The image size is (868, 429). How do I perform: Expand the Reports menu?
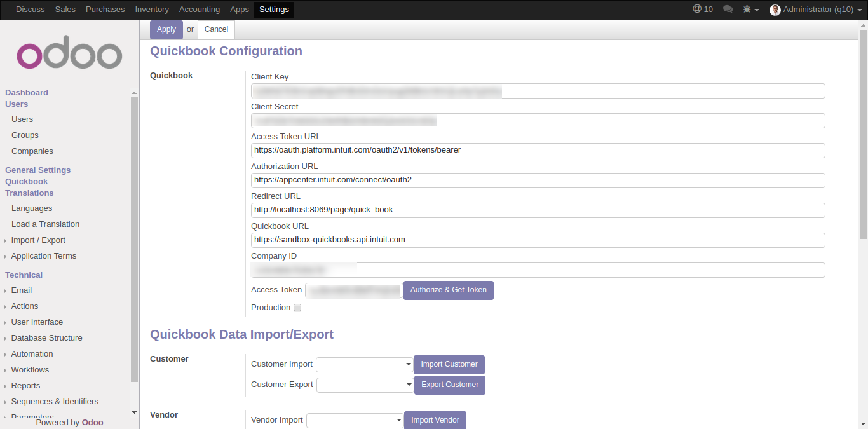25,386
